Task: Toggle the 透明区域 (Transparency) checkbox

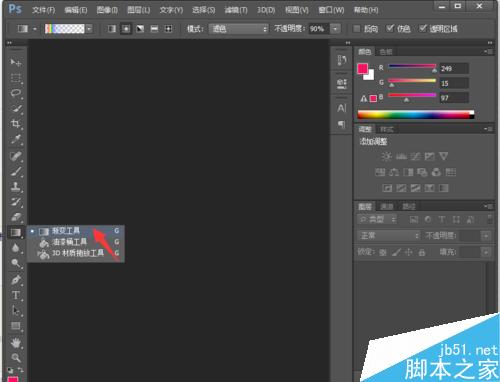Action: 423,29
